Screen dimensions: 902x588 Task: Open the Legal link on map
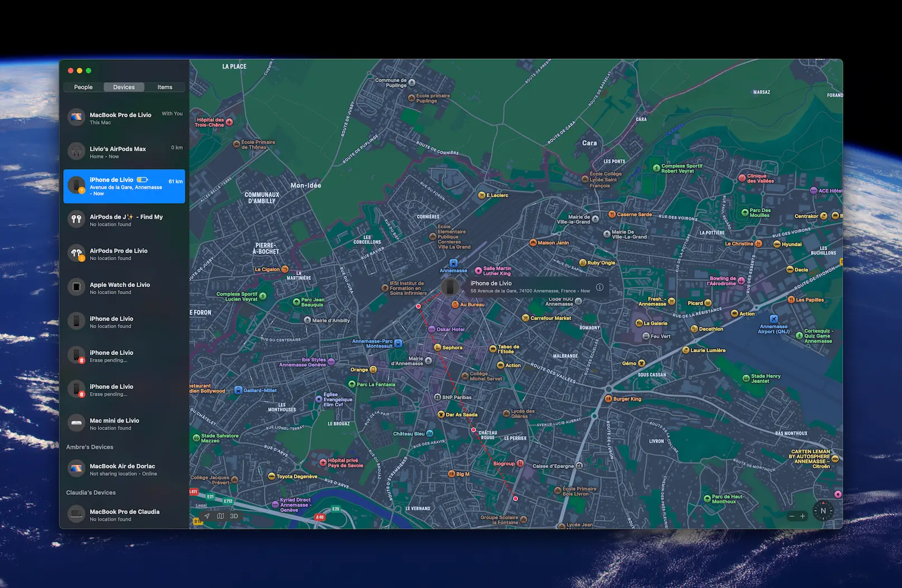201,505
